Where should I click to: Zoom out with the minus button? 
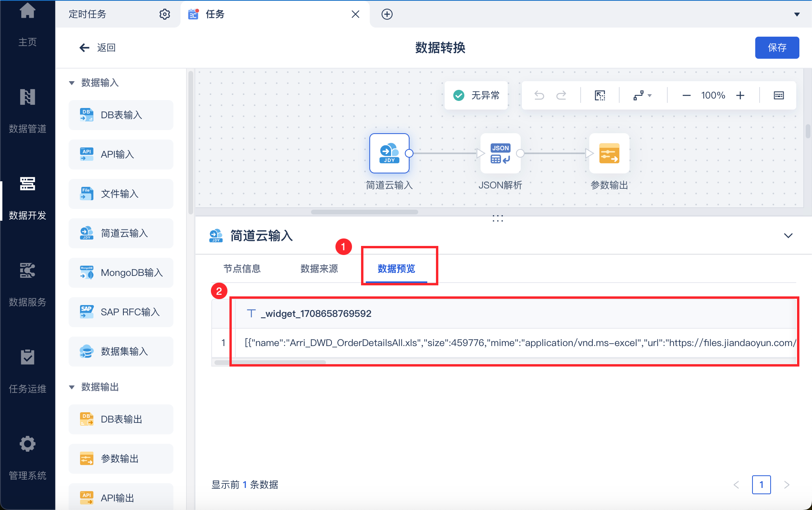(686, 95)
